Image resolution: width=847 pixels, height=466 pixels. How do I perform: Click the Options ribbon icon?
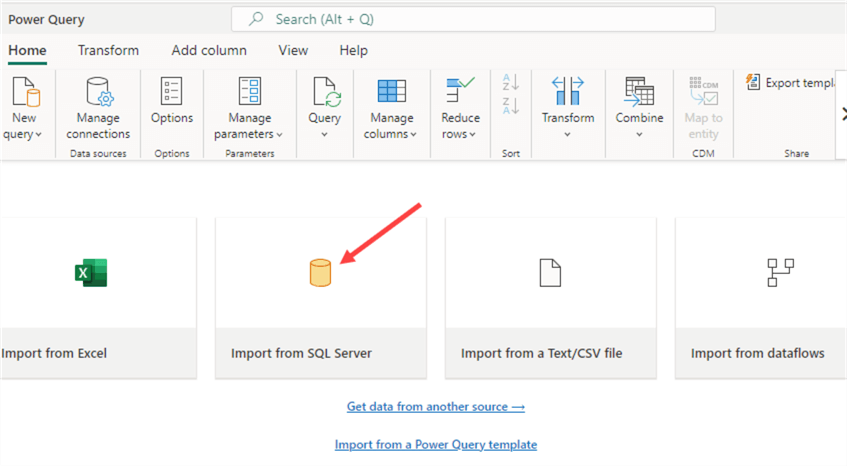coord(172,92)
